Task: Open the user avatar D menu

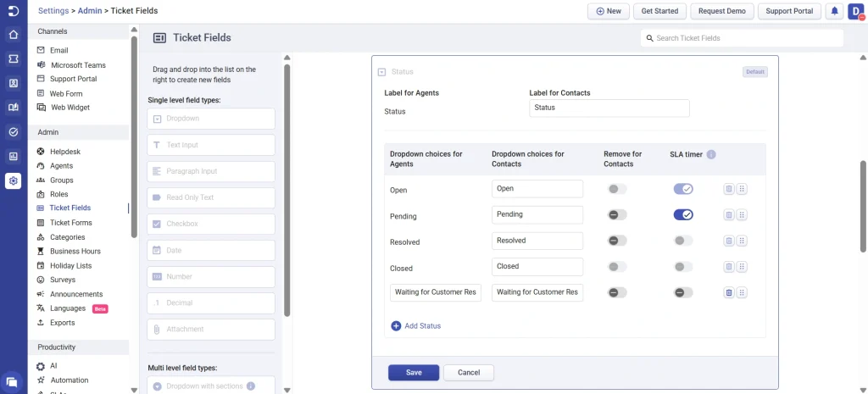Action: pos(855,11)
